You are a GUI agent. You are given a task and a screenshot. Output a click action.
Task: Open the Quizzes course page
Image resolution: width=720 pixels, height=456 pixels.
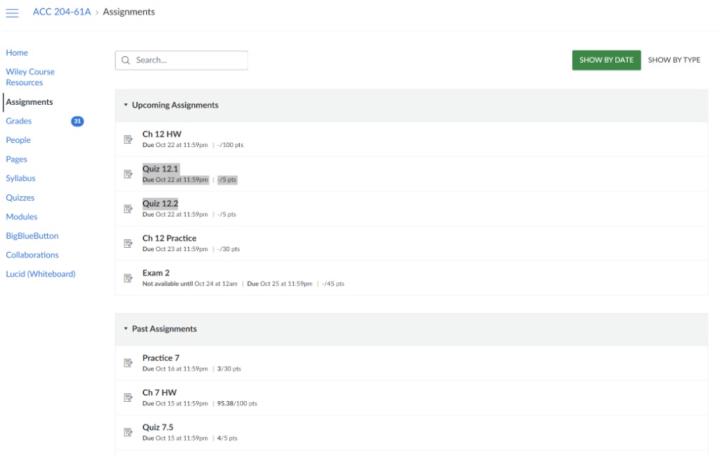pyautogui.click(x=21, y=197)
